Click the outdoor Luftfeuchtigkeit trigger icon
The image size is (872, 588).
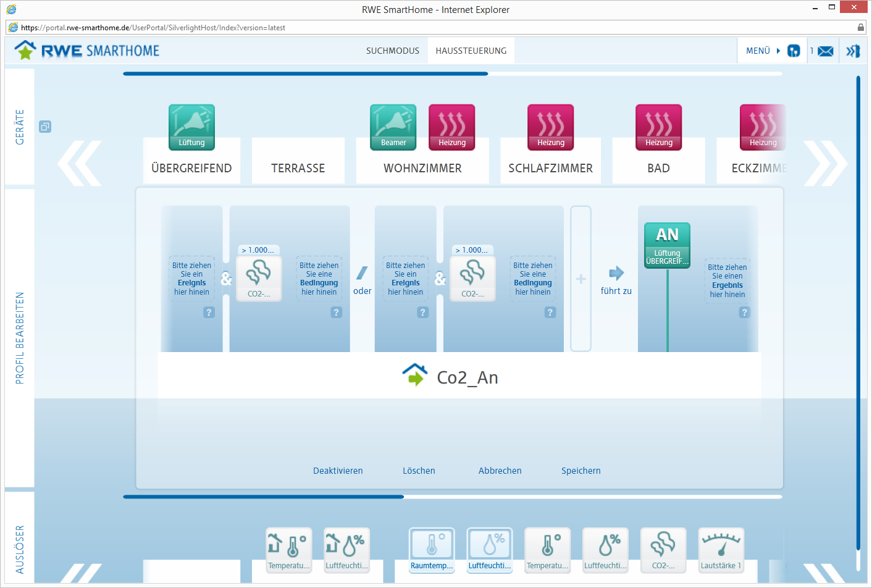click(346, 550)
